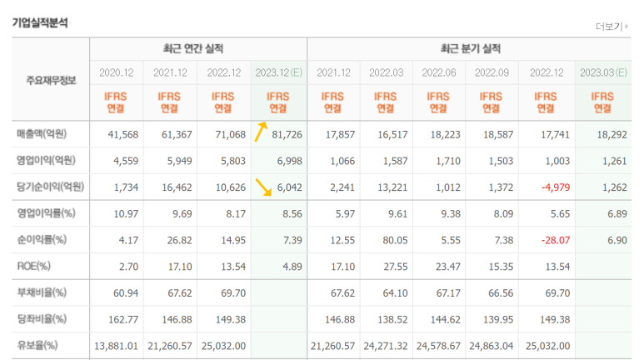Select the 영업이익(억원) row label
Image resolution: width=644 pixels, height=360 pixels.
46,160
